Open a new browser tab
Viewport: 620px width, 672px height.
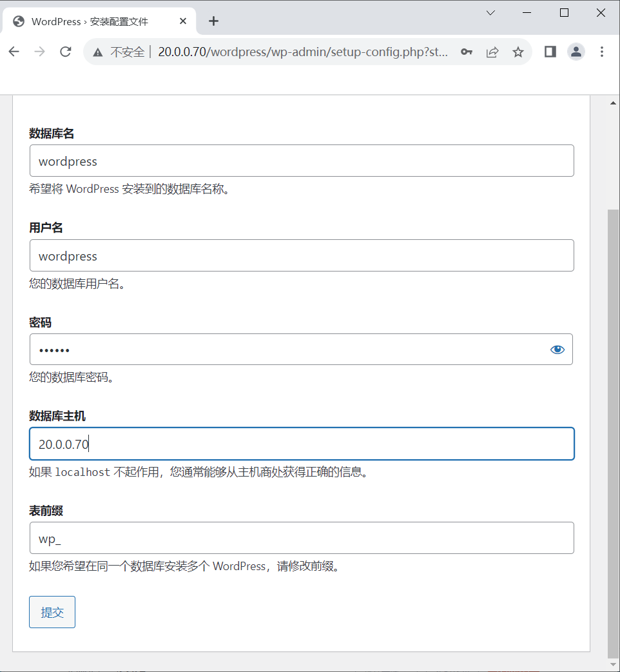(214, 21)
